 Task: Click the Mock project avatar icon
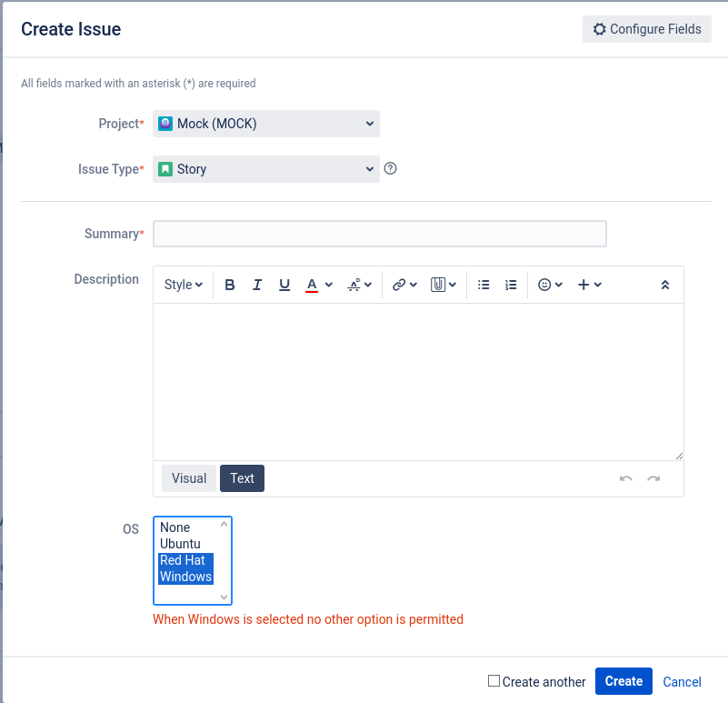tap(165, 124)
